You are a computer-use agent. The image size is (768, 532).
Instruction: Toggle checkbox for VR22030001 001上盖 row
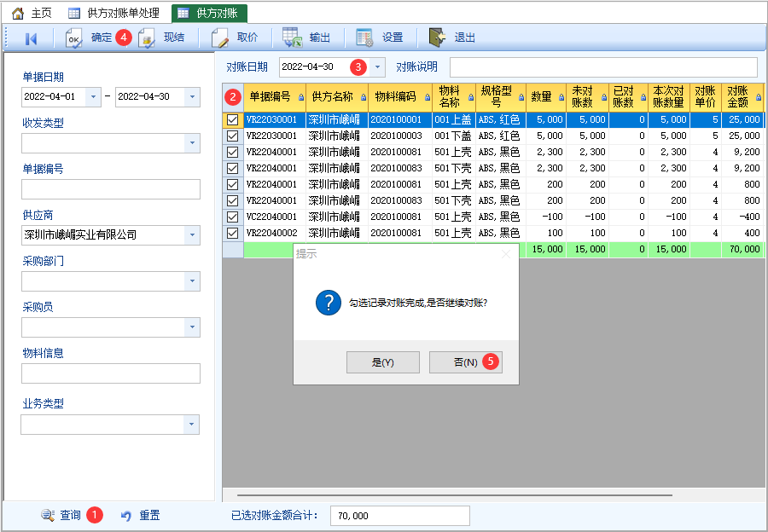click(233, 120)
